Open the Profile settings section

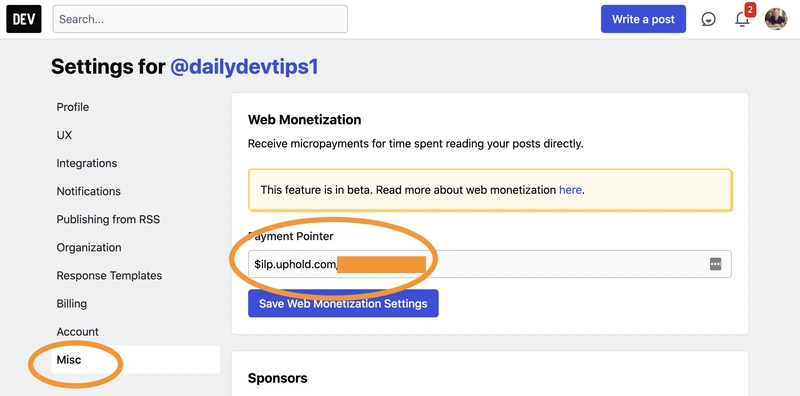72,107
